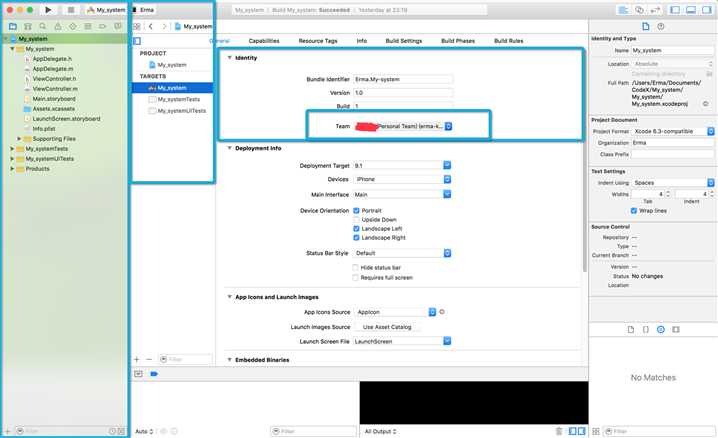Click the Use Asset Catalog button
The height and width of the screenshot is (438, 718).
[387, 327]
